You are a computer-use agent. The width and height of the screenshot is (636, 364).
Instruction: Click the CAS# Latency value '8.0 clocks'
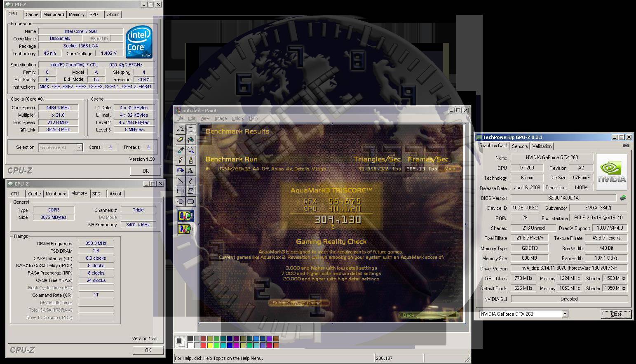(96, 258)
